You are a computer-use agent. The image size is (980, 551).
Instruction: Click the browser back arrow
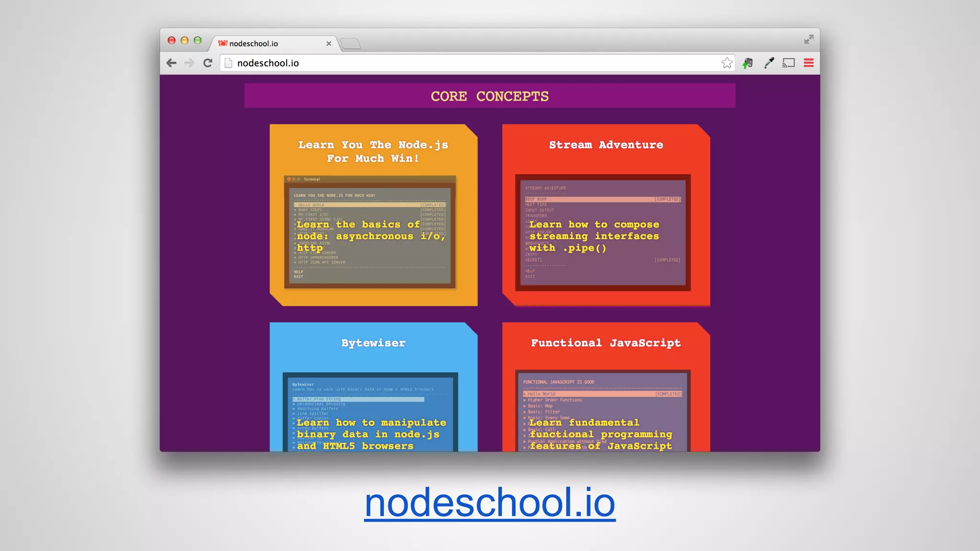point(171,63)
